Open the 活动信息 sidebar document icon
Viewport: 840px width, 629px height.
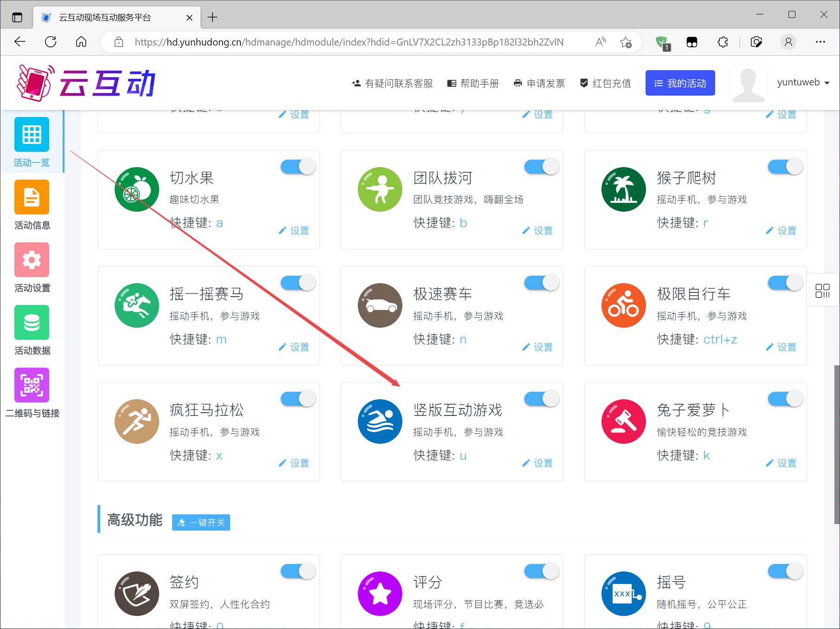click(32, 197)
